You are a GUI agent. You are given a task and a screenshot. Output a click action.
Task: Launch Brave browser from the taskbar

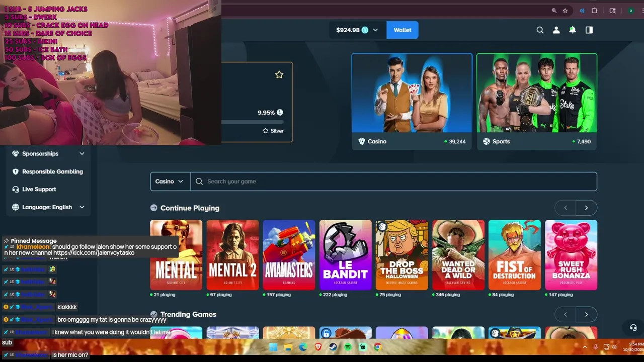[x=318, y=347]
